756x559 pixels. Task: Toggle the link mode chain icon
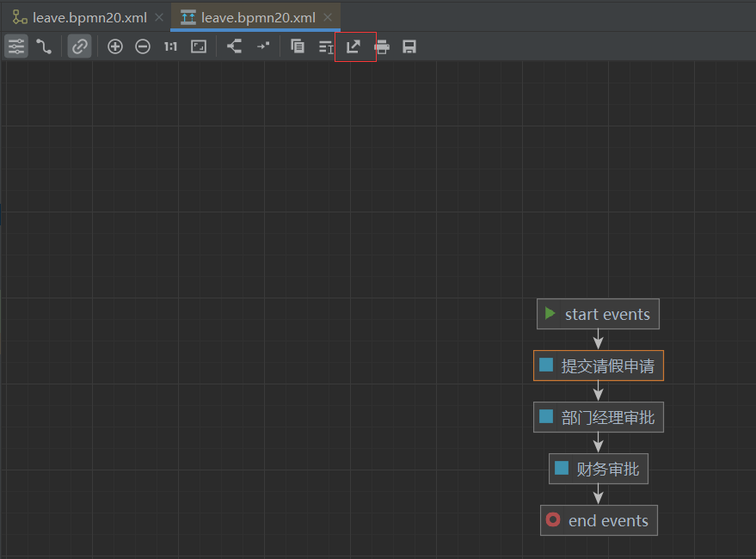pyautogui.click(x=79, y=46)
